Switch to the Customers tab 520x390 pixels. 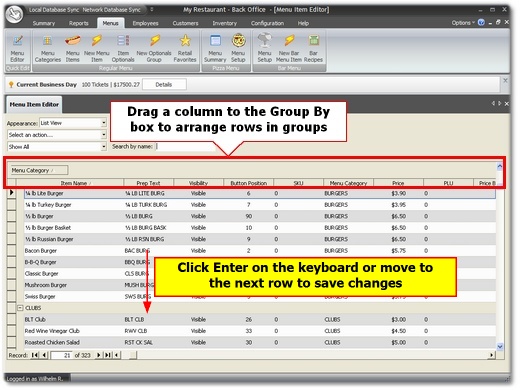tap(185, 23)
